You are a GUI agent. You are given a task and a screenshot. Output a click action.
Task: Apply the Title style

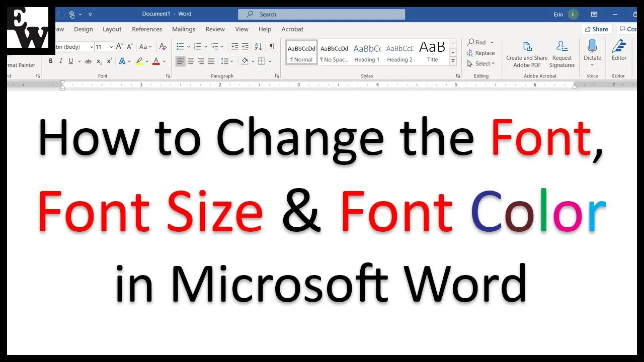[433, 52]
